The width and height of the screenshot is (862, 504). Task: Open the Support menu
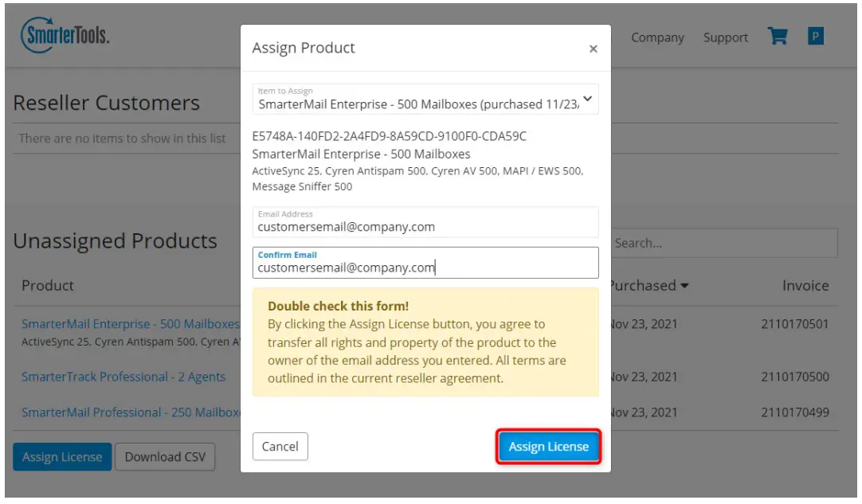pyautogui.click(x=725, y=37)
